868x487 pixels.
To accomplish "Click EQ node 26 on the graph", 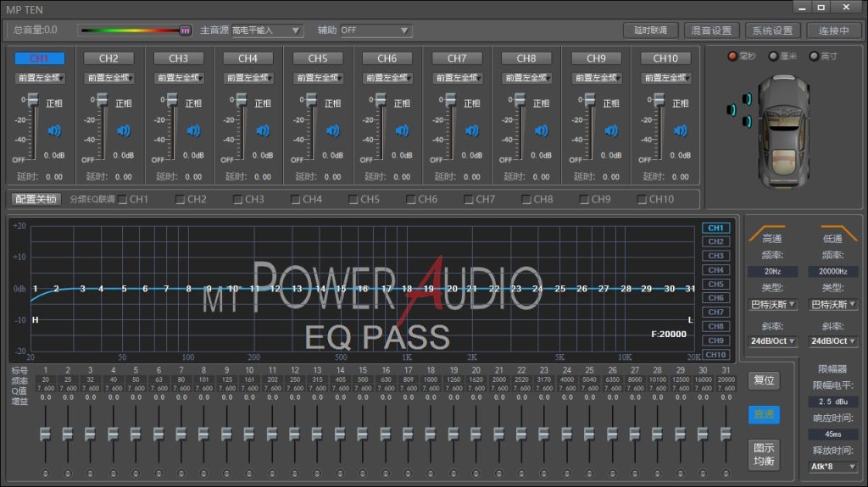I will pos(581,288).
